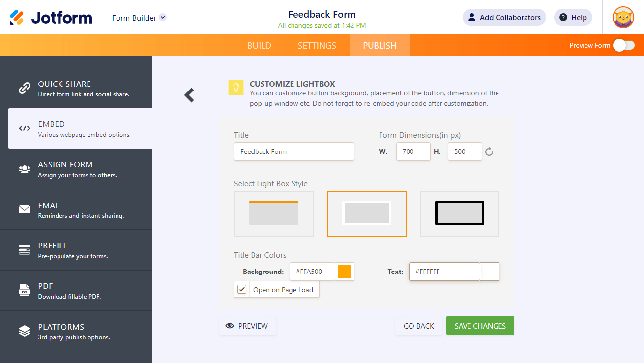Expand the Form Builder dropdown arrow
The width and height of the screenshot is (644, 363).
point(163,17)
